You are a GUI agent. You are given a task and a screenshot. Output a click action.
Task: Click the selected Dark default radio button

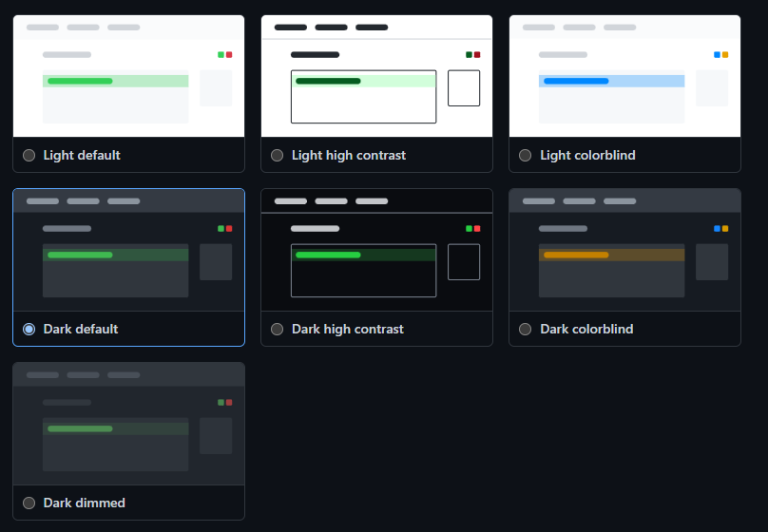click(29, 329)
